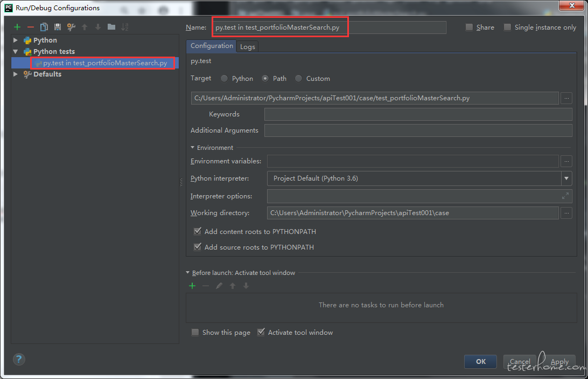This screenshot has height=379, width=588.
Task: Disable Activate tool window checkbox
Action: point(261,333)
